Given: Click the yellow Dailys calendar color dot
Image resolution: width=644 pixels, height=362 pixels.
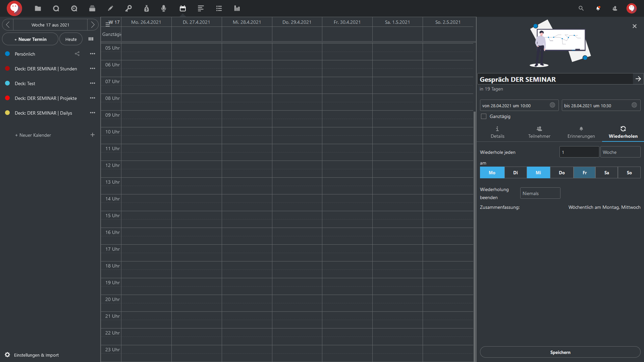Looking at the screenshot, I should [7, 113].
